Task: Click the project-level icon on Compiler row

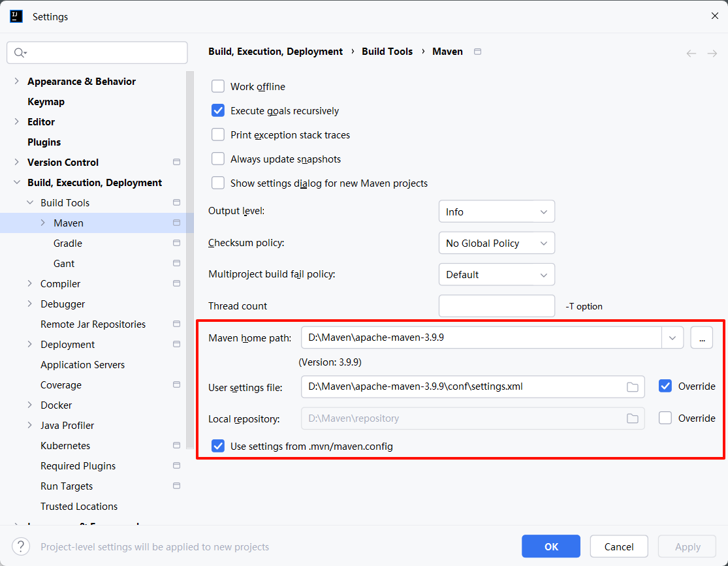Action: [x=176, y=283]
